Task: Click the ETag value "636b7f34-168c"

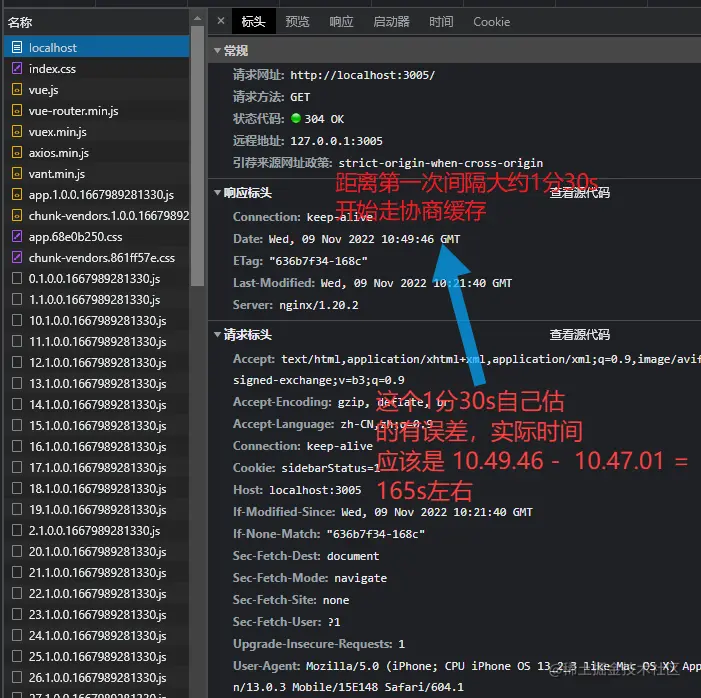Action: [x=318, y=261]
